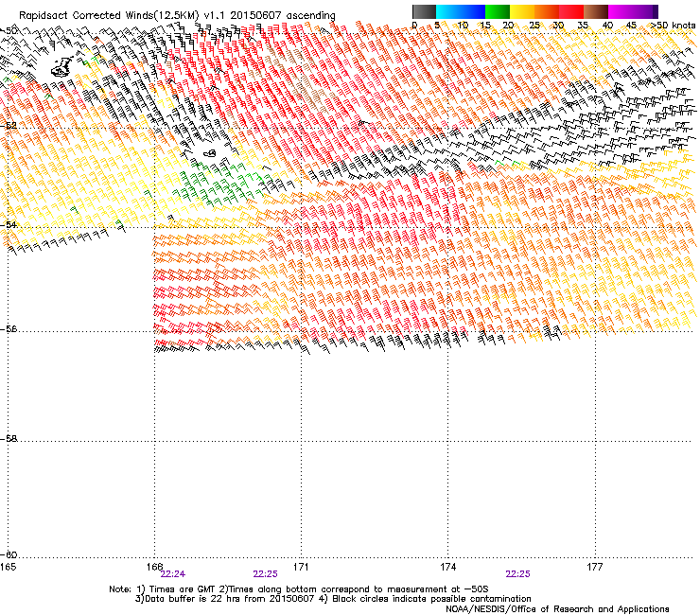Click the plot title 'Rapidscat Corrected Winds(12.5KM)'
Screen dimensions: 700x615
[109, 15]
